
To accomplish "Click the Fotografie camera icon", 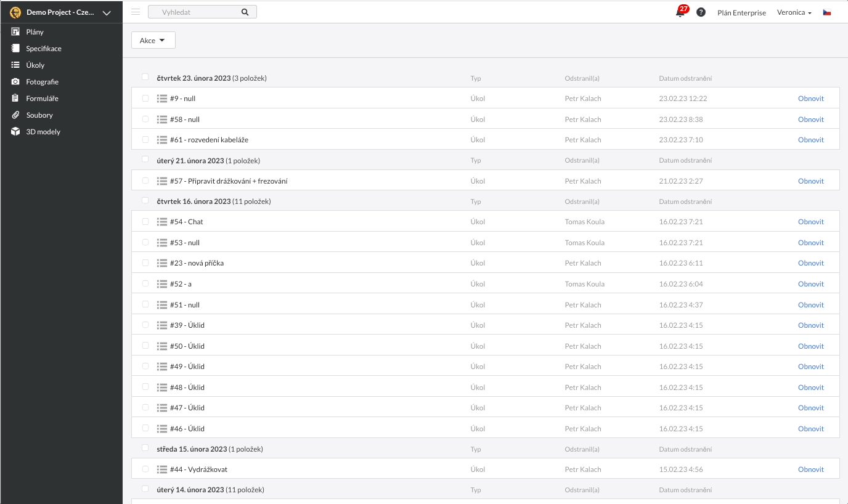I will [x=15, y=81].
